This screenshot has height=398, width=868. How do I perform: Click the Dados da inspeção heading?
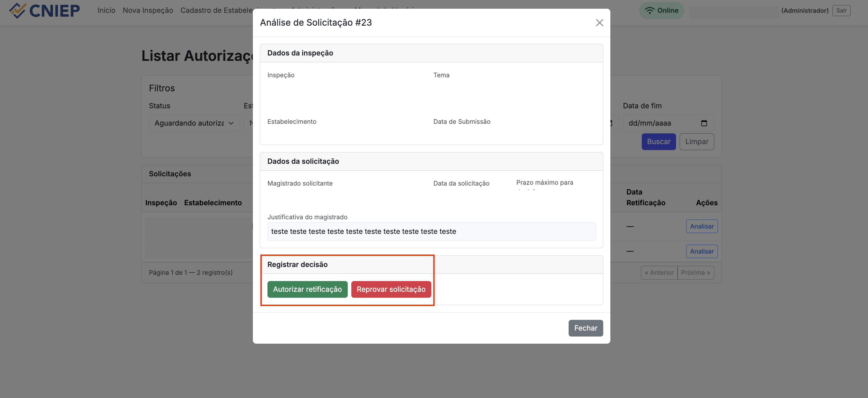300,53
